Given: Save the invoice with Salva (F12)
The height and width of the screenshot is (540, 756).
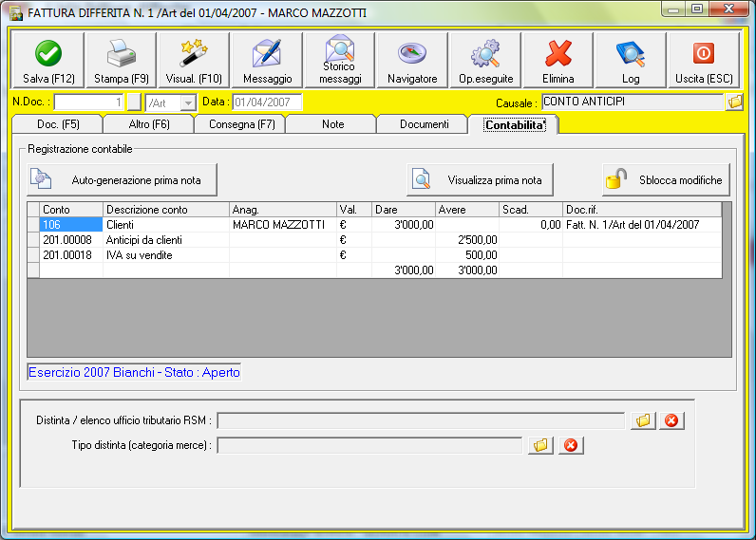Looking at the screenshot, I should [47, 60].
